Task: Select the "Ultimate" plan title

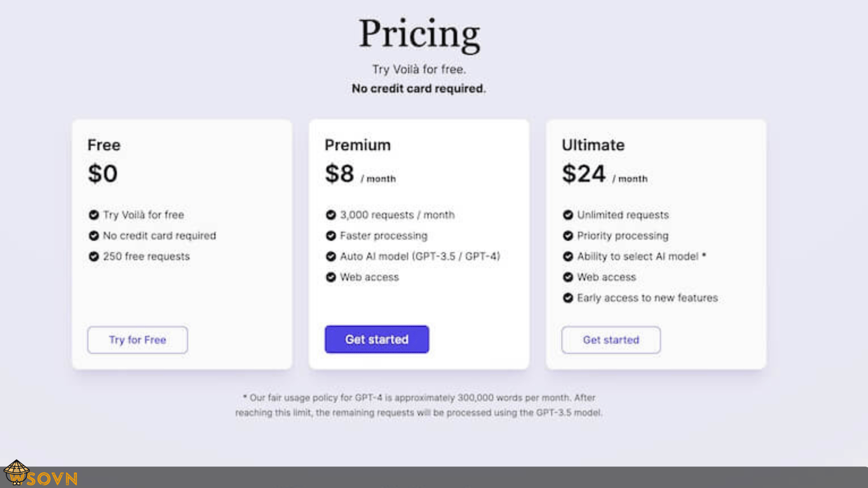Action: click(x=593, y=146)
